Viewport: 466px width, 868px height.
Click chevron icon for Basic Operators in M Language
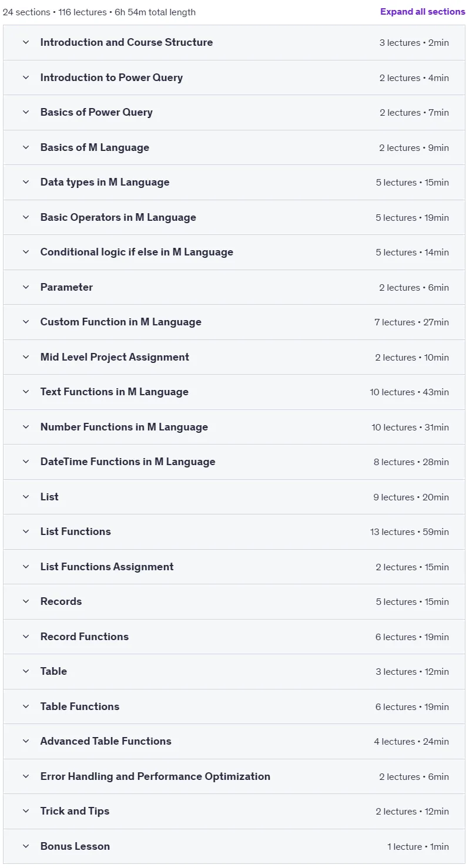[x=26, y=217]
